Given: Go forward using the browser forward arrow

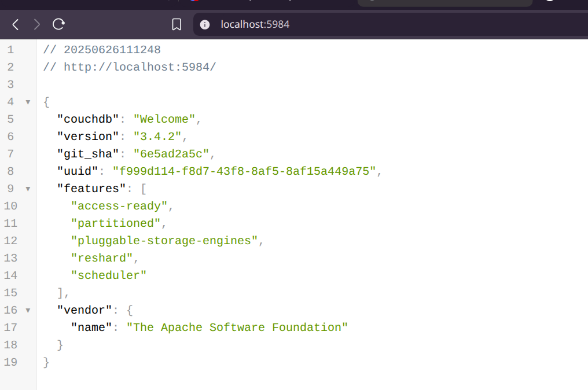Looking at the screenshot, I should point(37,24).
